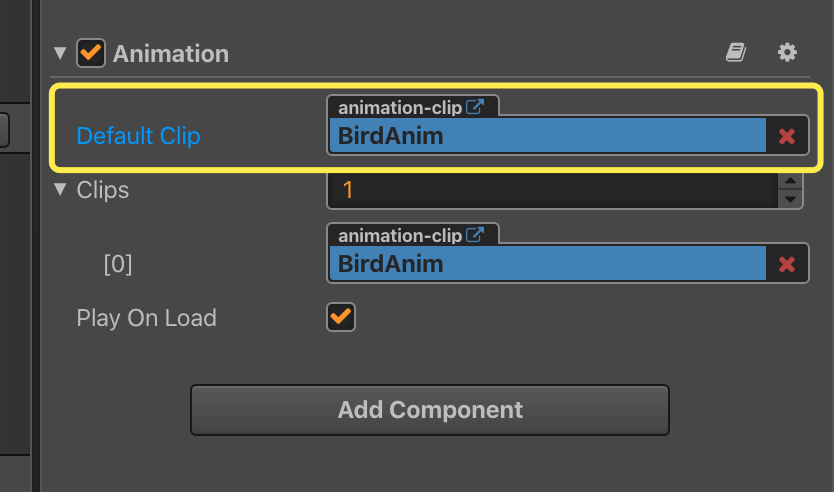Click the Add Component button
The height and width of the screenshot is (492, 834).
click(430, 410)
